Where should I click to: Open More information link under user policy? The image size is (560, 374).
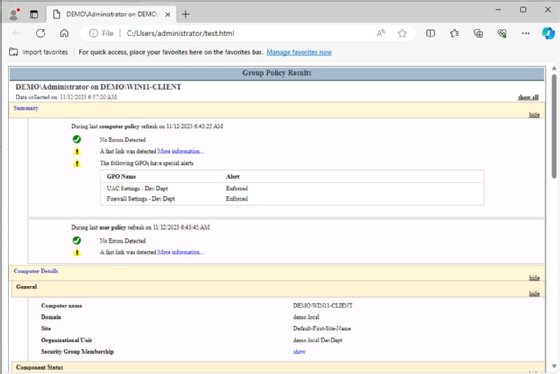(x=181, y=252)
